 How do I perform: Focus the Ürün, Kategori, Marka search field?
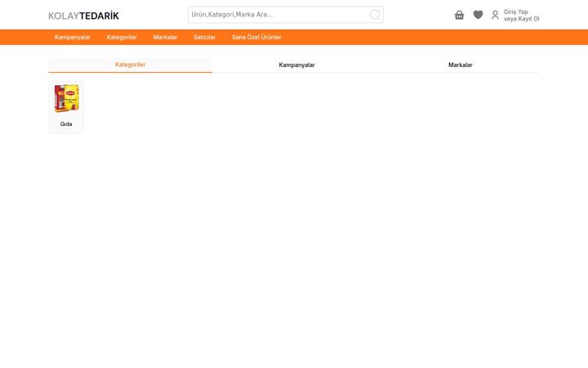(285, 15)
